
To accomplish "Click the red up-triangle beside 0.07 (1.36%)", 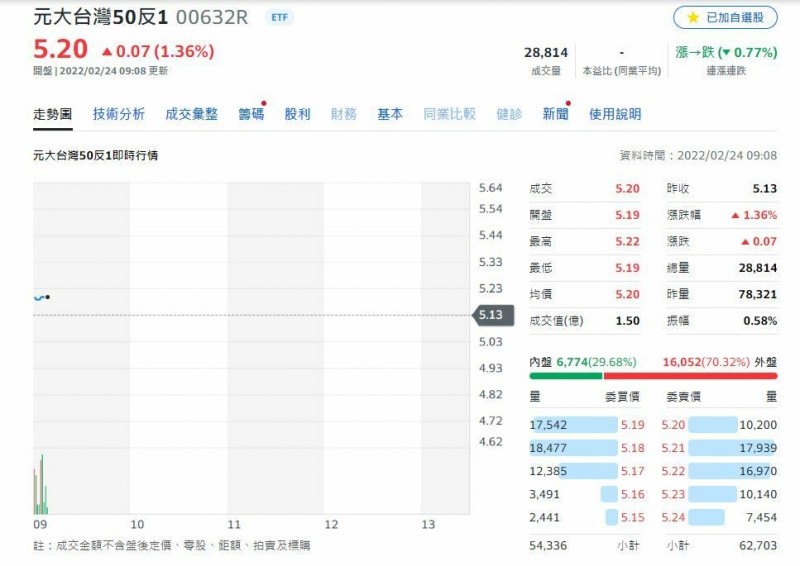I will pos(107,51).
